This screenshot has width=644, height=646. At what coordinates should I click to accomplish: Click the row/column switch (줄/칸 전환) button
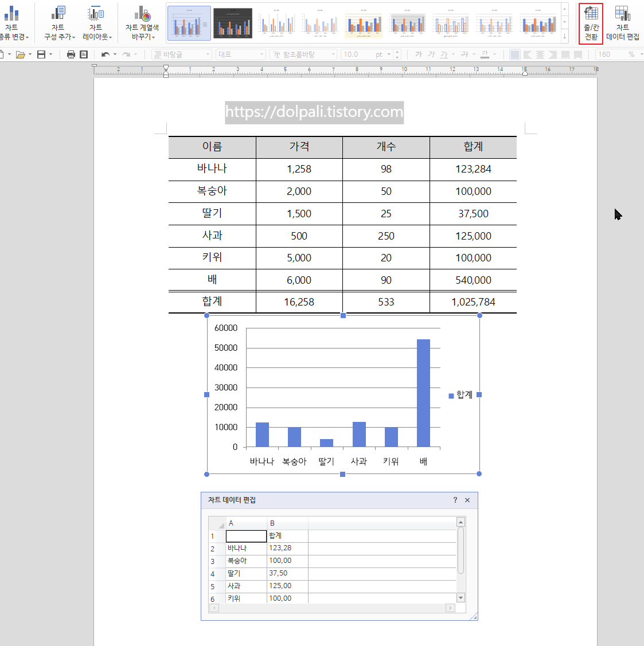pos(591,24)
